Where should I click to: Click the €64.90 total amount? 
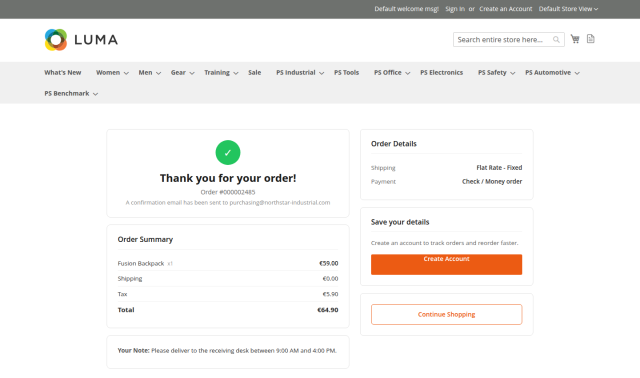328,310
